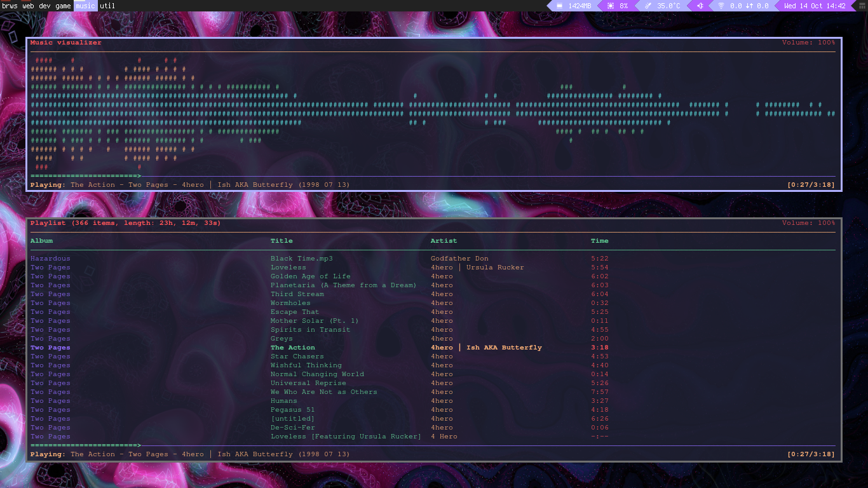This screenshot has width=868, height=488.
Task: Click Volume: 100% in Music visualizer window
Action: (809, 43)
